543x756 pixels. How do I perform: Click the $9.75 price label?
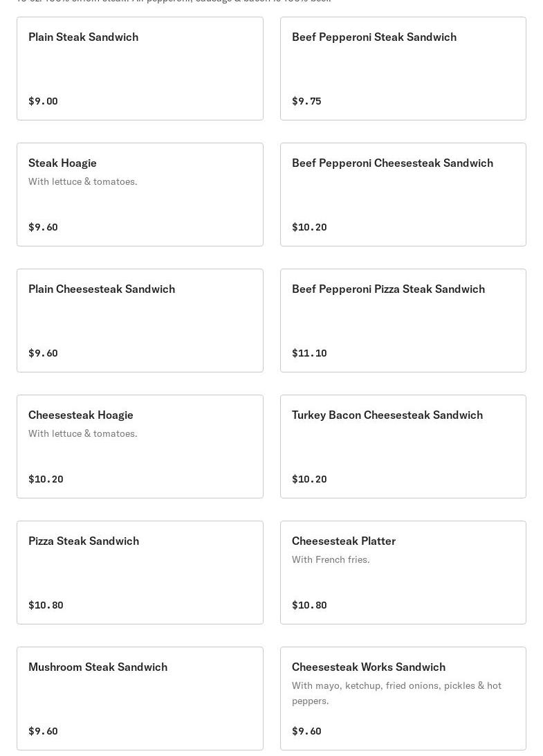click(x=306, y=101)
